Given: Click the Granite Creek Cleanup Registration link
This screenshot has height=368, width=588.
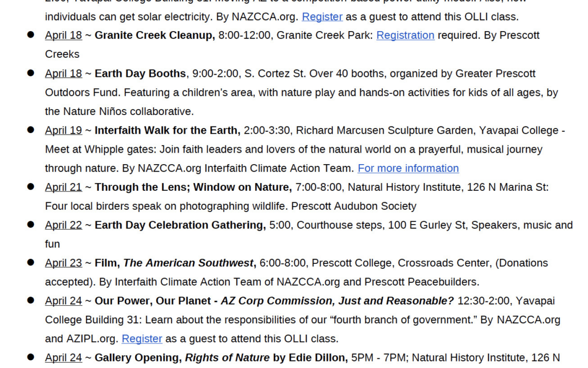Looking at the screenshot, I should 405,35.
